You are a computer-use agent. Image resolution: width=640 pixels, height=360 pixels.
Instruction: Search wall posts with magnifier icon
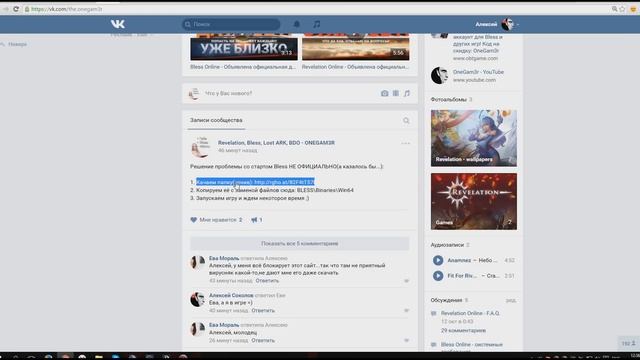click(406, 120)
